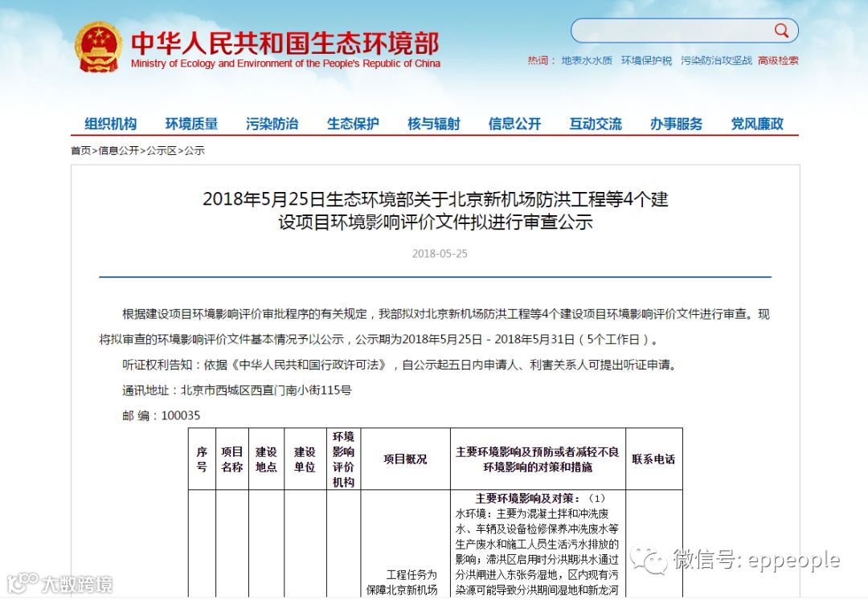868x600 pixels.
Task: Go to 首页 in the breadcrumb
Action: 81,150
